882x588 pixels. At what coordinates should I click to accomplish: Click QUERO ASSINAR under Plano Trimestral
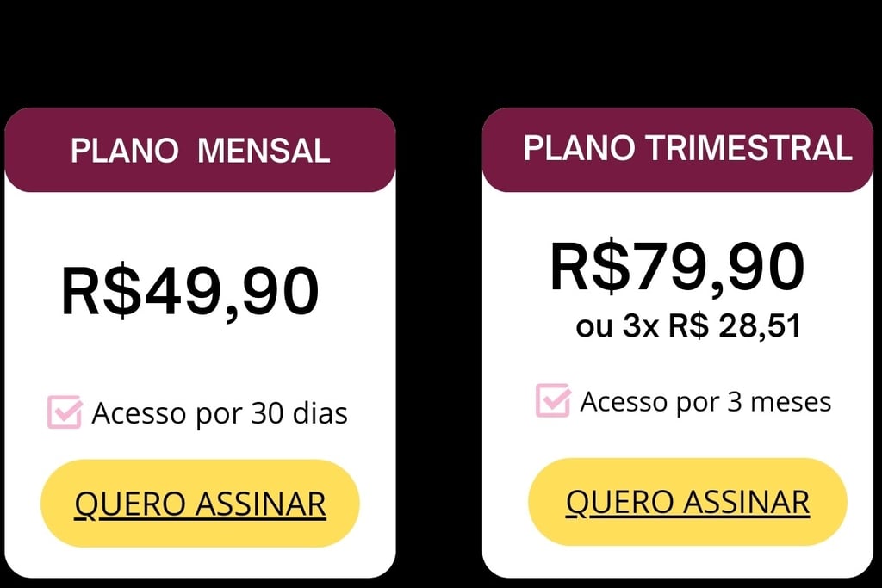click(688, 501)
